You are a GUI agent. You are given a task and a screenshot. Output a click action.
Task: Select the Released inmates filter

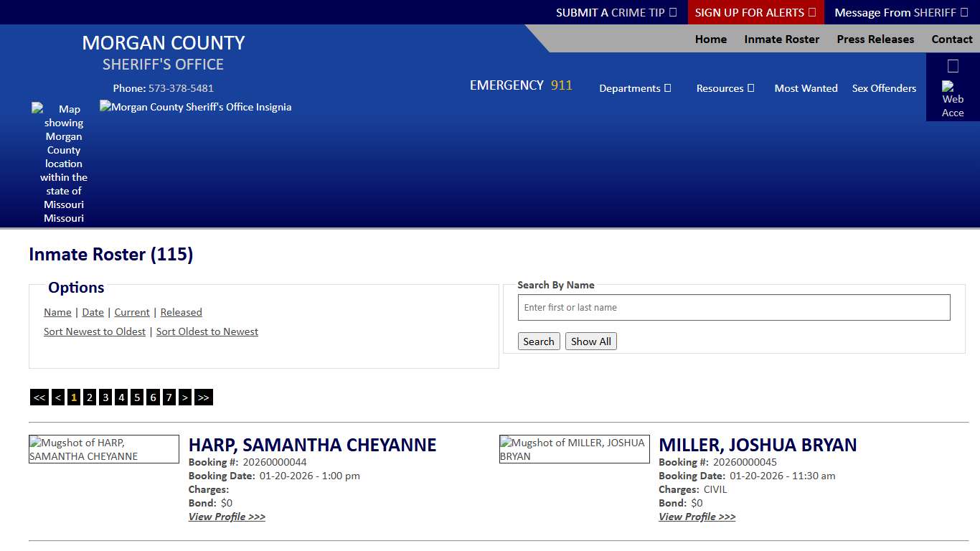[x=181, y=312]
